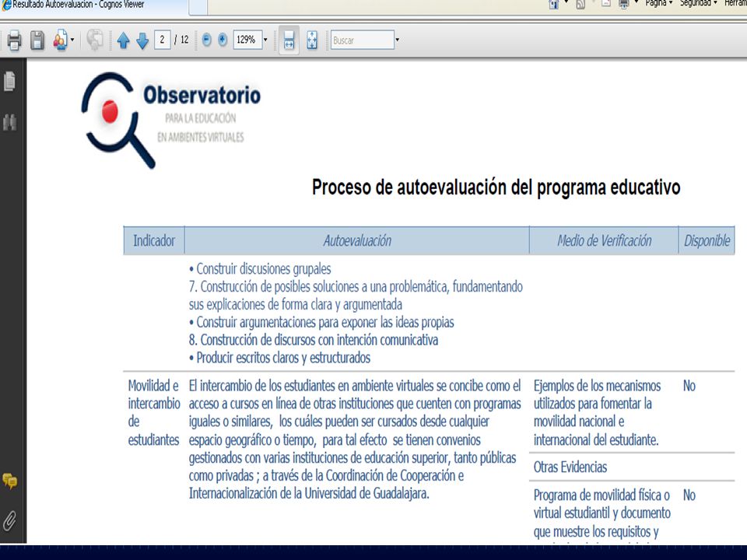Click the Disponible column header
747x560 pixels.
(707, 240)
